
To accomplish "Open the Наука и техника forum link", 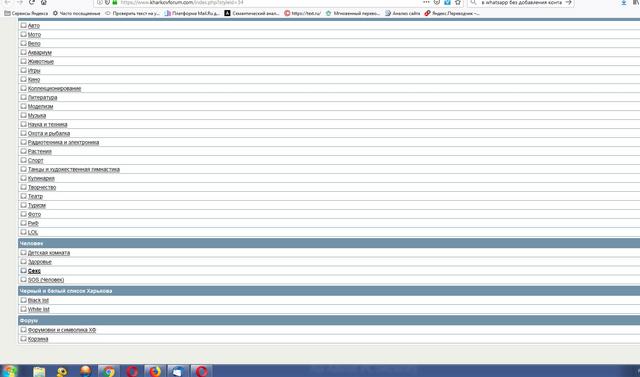I will (x=47, y=124).
